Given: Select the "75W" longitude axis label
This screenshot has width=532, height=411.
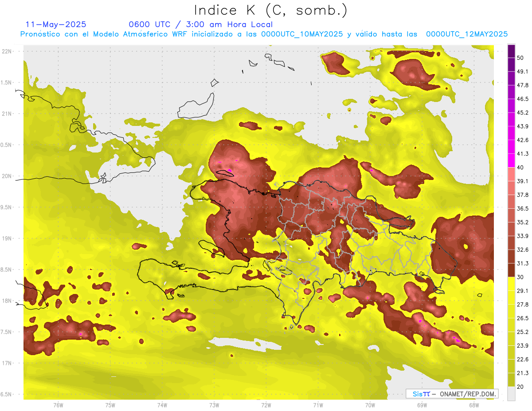Looking at the screenshot, I should coord(110,405).
